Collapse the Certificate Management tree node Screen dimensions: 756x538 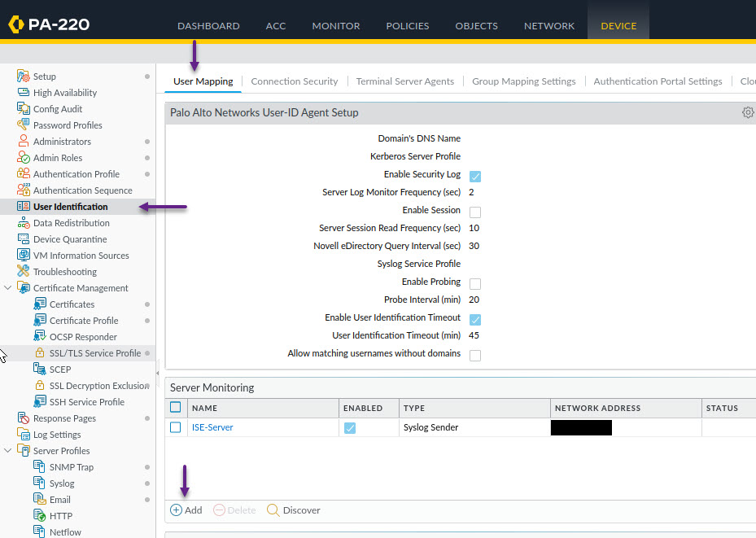[x=7, y=288]
